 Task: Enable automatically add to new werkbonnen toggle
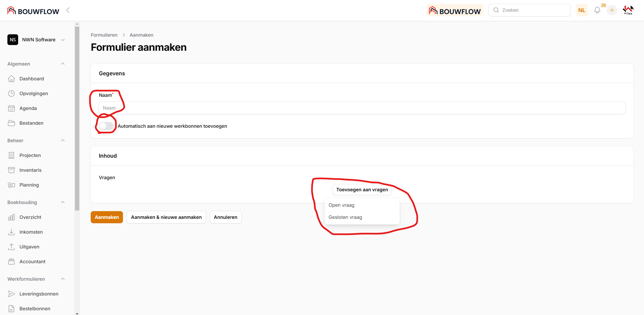click(106, 126)
